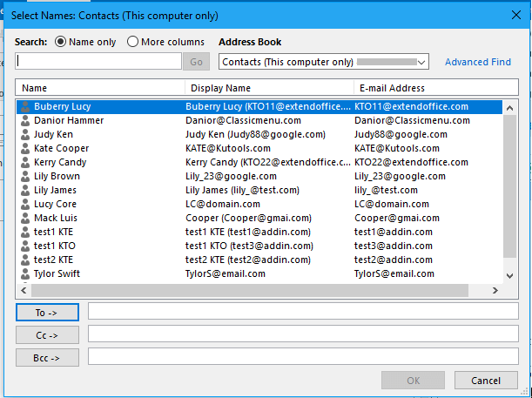This screenshot has height=398, width=532.
Task: Open the Advanced Find link
Action: 478,62
